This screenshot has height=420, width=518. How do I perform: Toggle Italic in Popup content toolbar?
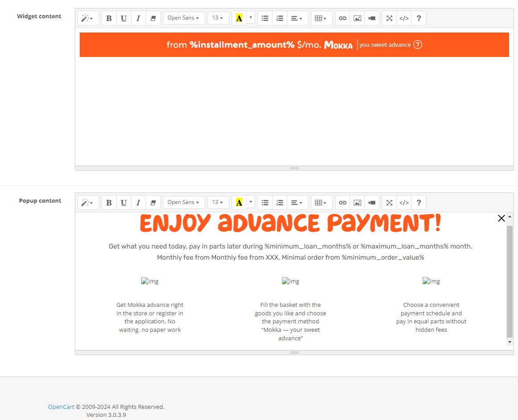[139, 203]
